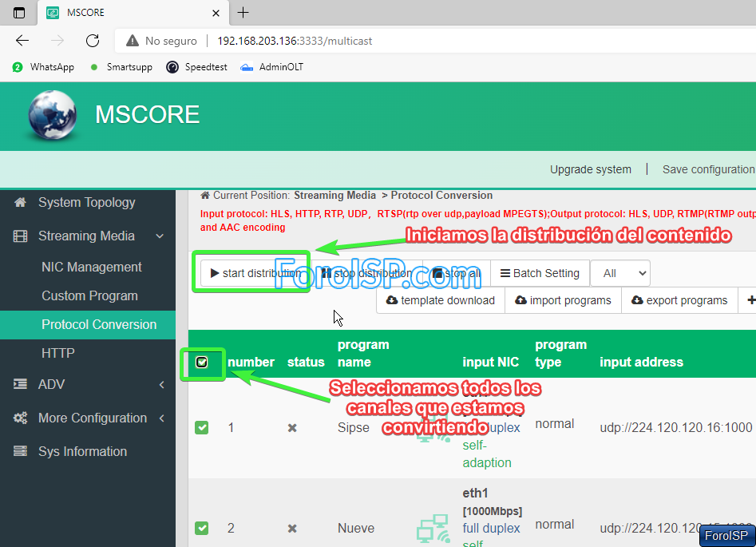Open the Batch Setting option
The image size is (756, 547).
click(x=540, y=273)
